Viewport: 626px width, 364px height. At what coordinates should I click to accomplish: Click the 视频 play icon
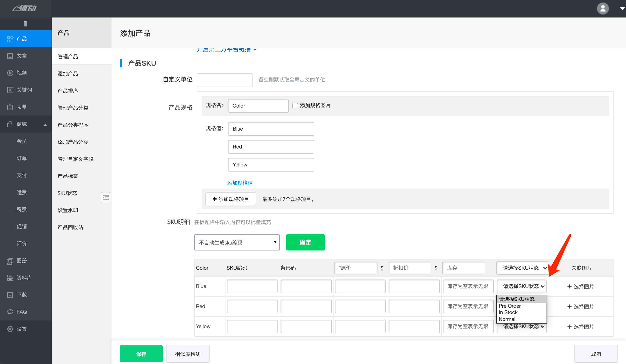(10, 73)
